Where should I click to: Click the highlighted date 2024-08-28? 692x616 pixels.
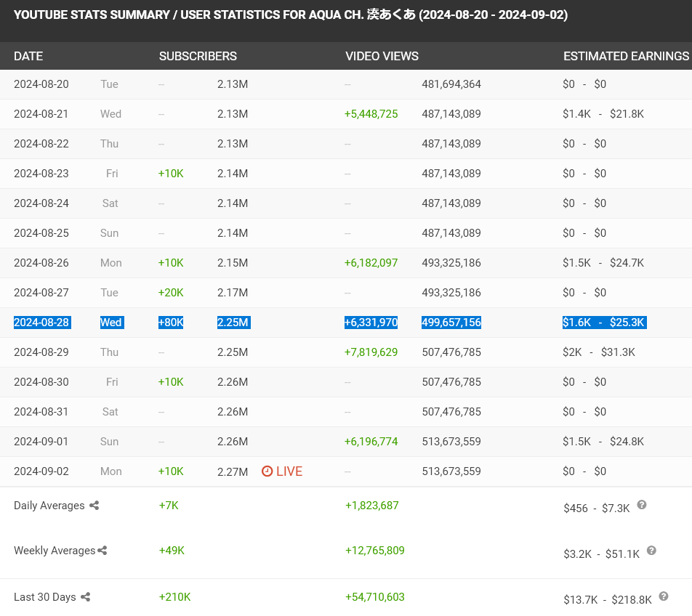click(x=41, y=323)
